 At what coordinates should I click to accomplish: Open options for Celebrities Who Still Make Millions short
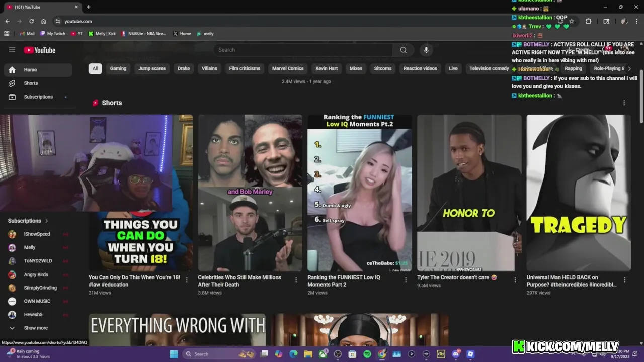tap(296, 280)
